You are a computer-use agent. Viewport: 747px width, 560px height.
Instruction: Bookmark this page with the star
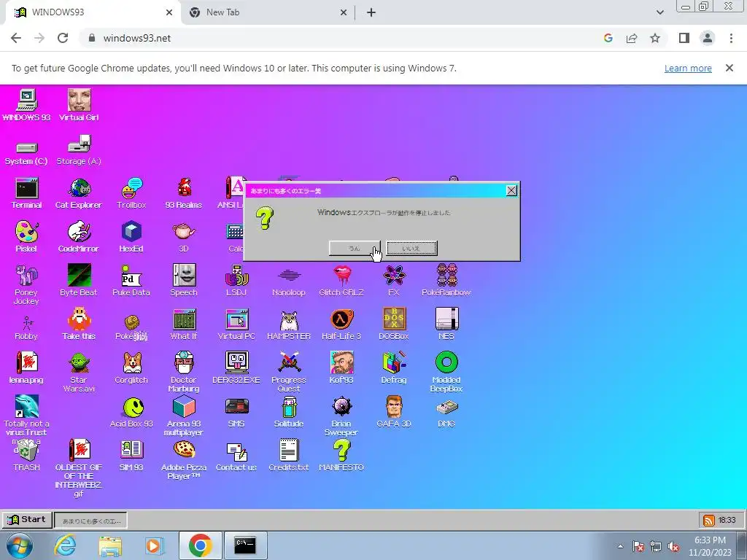[x=655, y=38]
